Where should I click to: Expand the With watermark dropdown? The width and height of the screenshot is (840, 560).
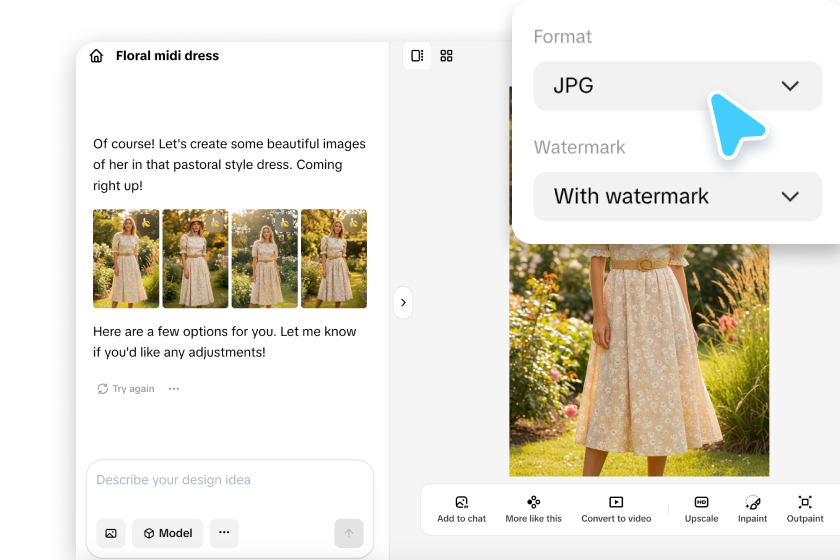pyautogui.click(x=677, y=196)
